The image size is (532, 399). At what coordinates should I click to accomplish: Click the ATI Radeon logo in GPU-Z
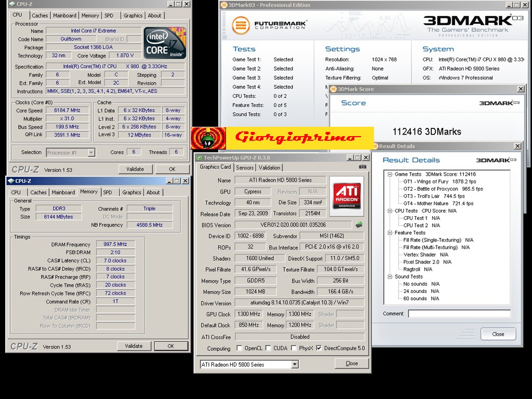pos(347,196)
